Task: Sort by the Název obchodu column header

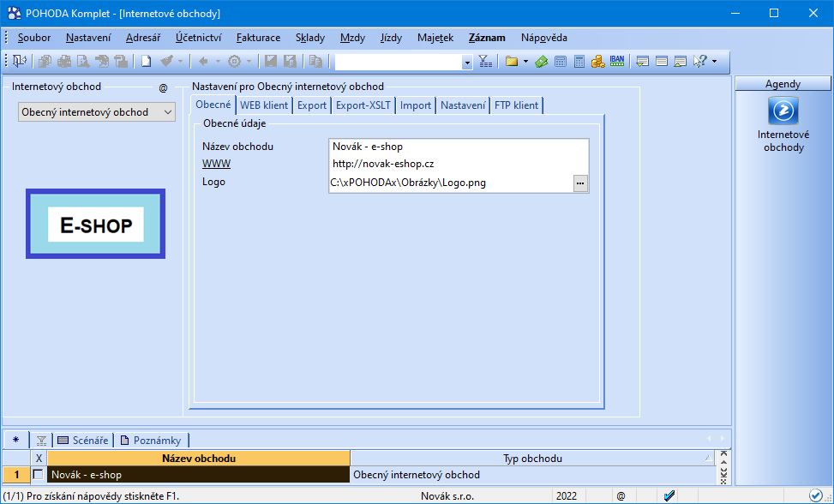Action: point(198,459)
